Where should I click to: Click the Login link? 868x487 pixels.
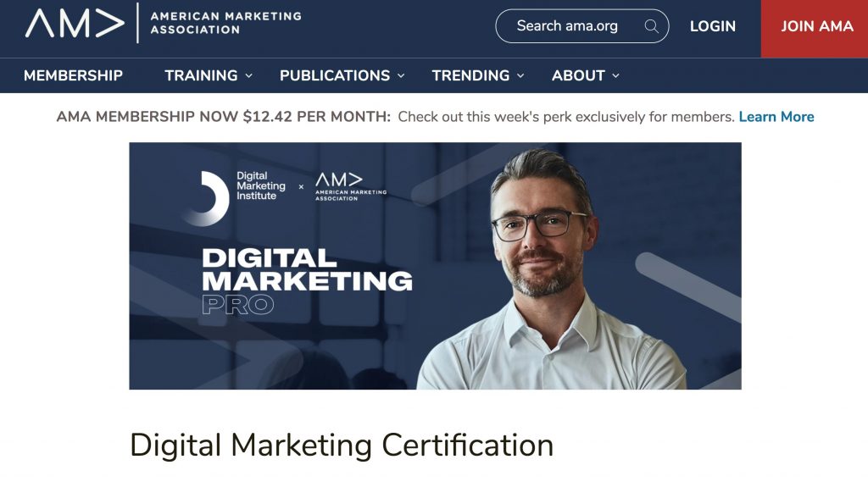(x=712, y=26)
